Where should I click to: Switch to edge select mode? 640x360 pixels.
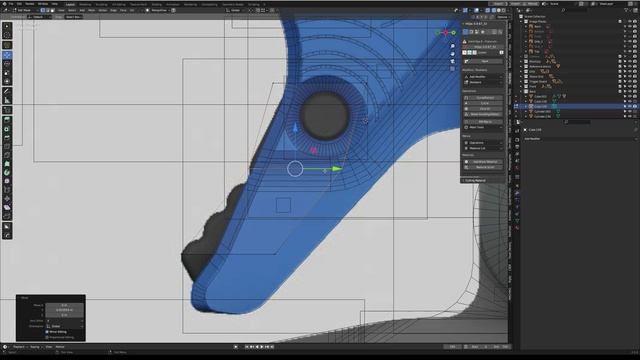coord(48,10)
